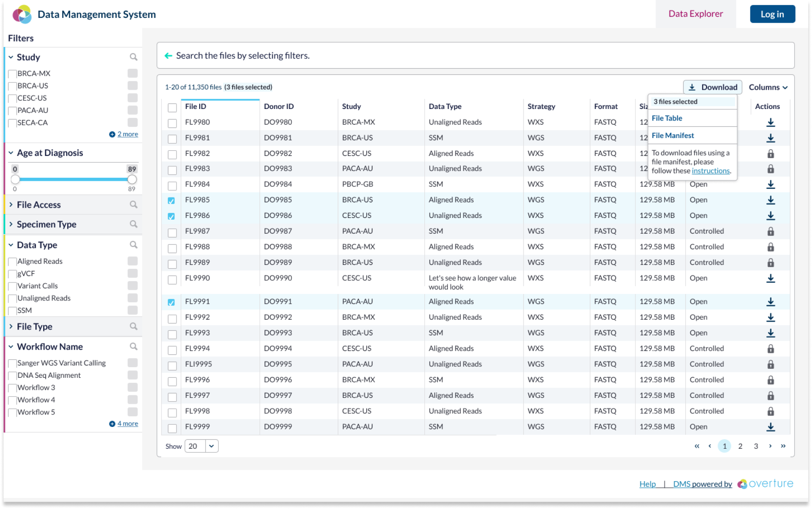This screenshot has width=812, height=509.
Task: Collapse the Study filter section
Action: click(11, 57)
